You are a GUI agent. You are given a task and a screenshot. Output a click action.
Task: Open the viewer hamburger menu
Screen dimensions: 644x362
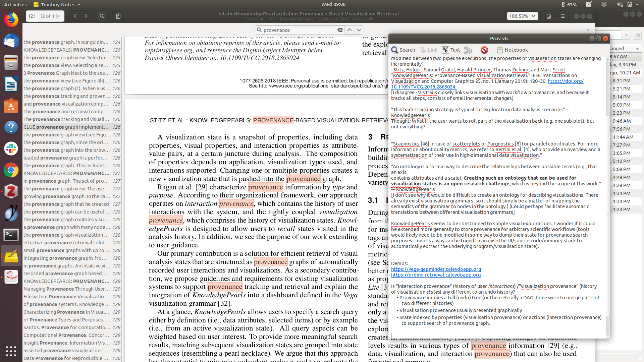(x=563, y=16)
